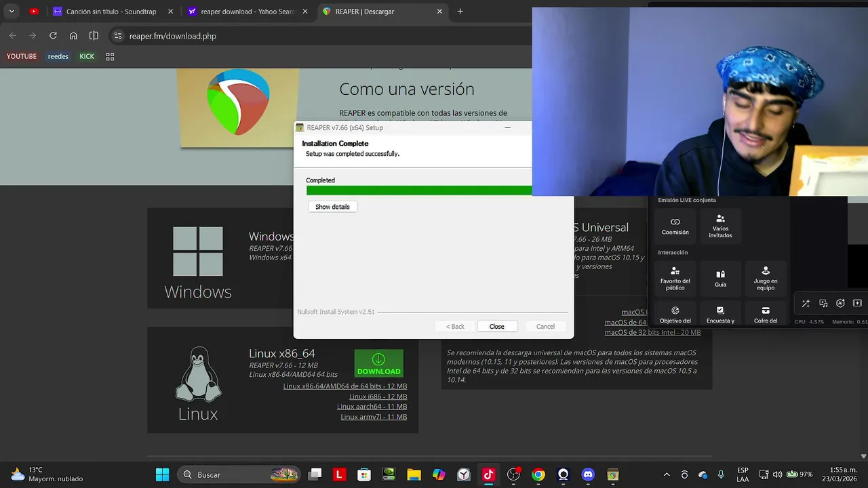Open the YOUTUBE bookmark
Screen dimensions: 868x488
point(22,56)
